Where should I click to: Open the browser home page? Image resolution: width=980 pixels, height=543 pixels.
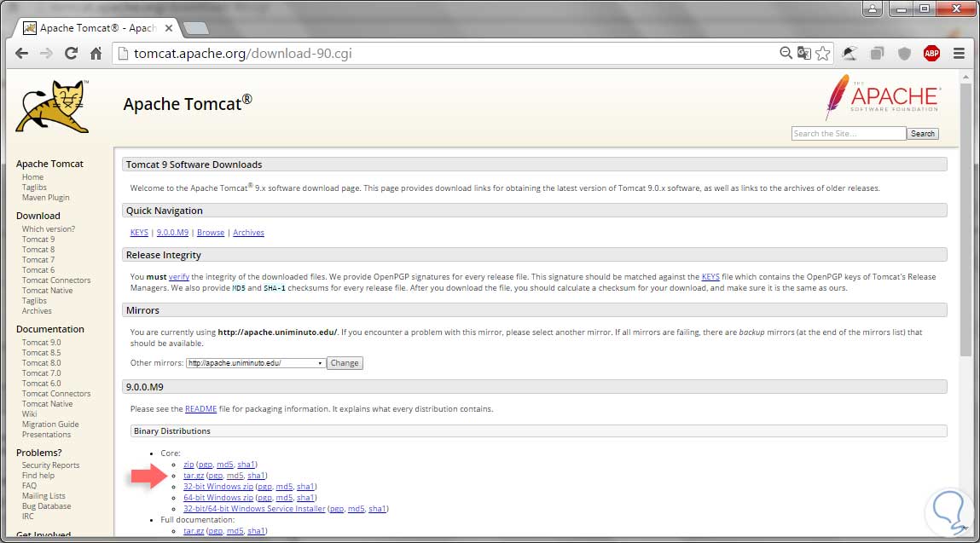[x=96, y=54]
